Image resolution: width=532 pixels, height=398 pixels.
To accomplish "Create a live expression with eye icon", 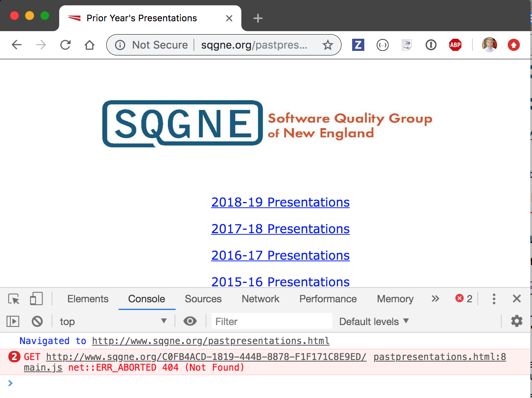I will coord(190,321).
